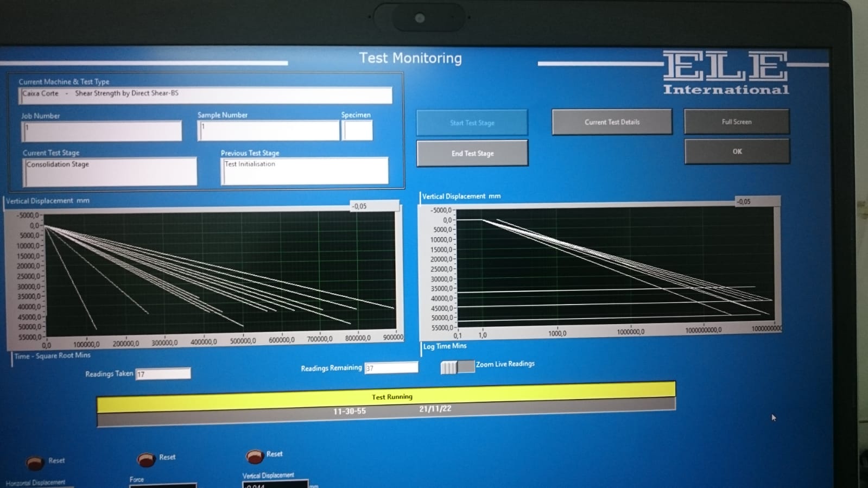Viewport: 868px width, 488px height.
Task: Click the -0,05 value above square-root graph
Action: (x=375, y=206)
